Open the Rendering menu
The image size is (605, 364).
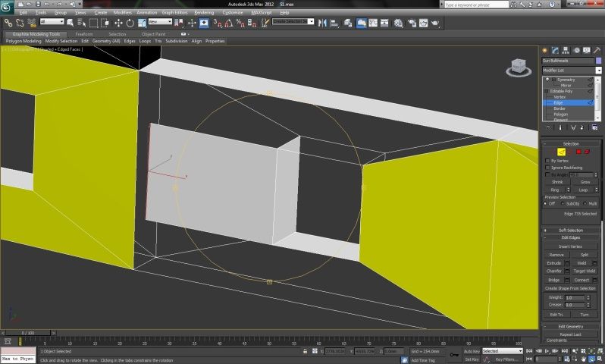[x=204, y=13]
